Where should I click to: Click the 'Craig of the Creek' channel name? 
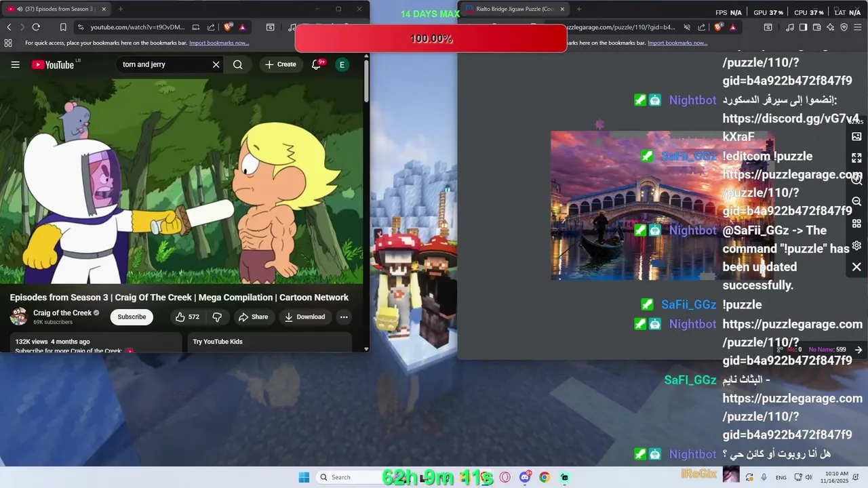62,312
